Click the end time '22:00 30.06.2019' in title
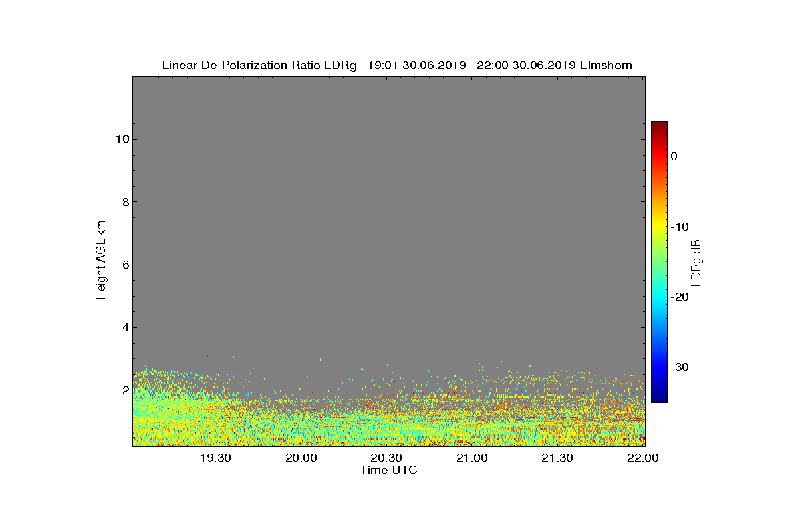 (x=526, y=65)
